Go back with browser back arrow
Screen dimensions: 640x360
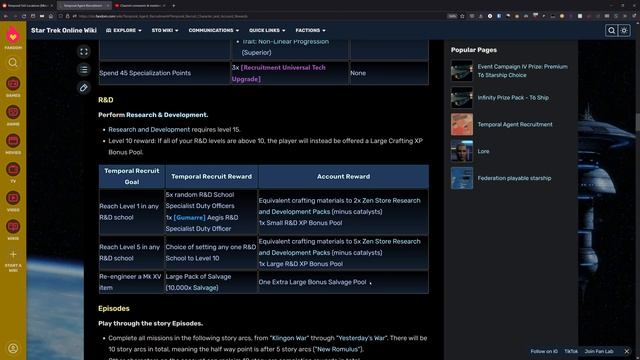pos(6,16)
